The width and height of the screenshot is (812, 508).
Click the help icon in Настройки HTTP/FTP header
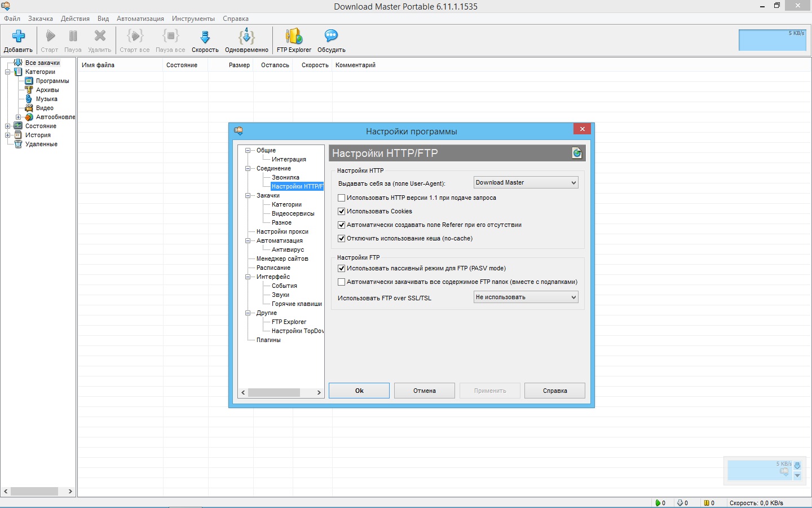[x=576, y=153]
